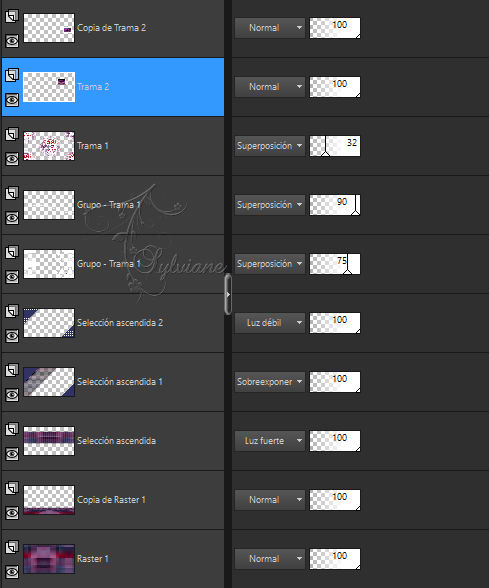Hide the Selección ascendida 2 layer
The height and width of the screenshot is (588, 489).
[x=12, y=336]
